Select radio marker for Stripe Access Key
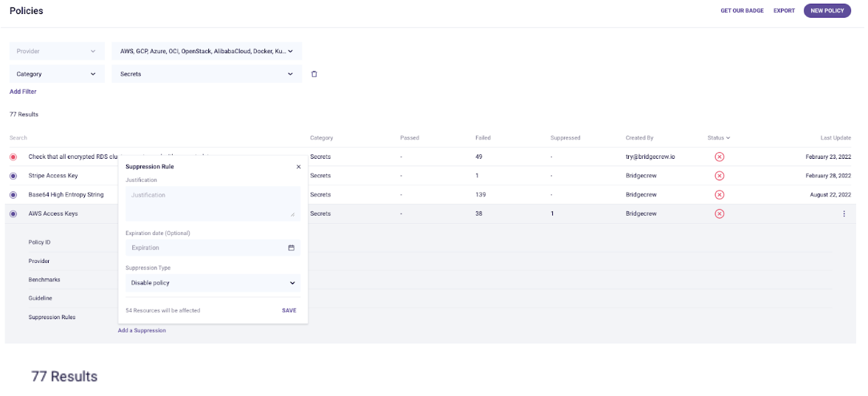868x396 pixels. 13,176
